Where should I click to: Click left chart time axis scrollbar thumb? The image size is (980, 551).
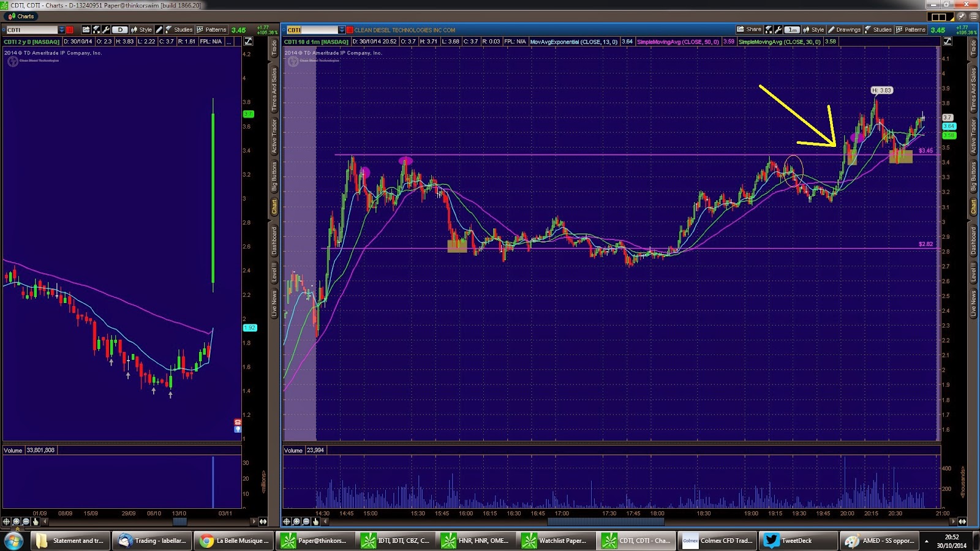coord(179,522)
